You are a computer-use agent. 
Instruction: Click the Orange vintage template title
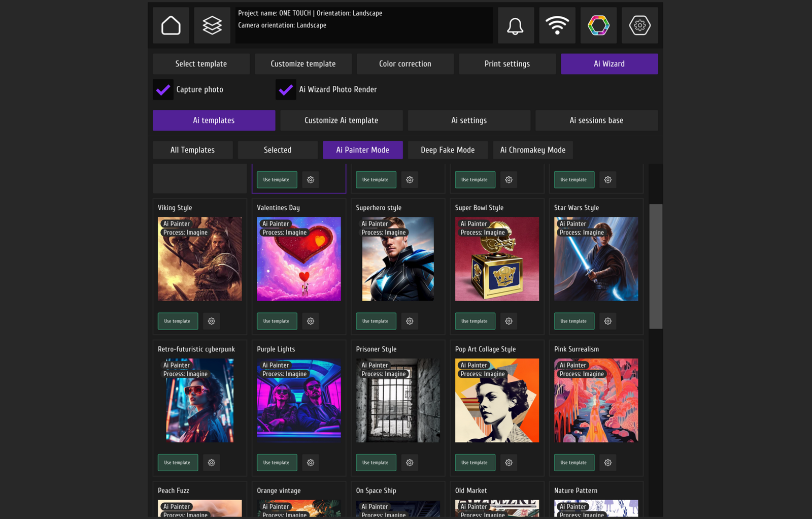[x=279, y=491]
